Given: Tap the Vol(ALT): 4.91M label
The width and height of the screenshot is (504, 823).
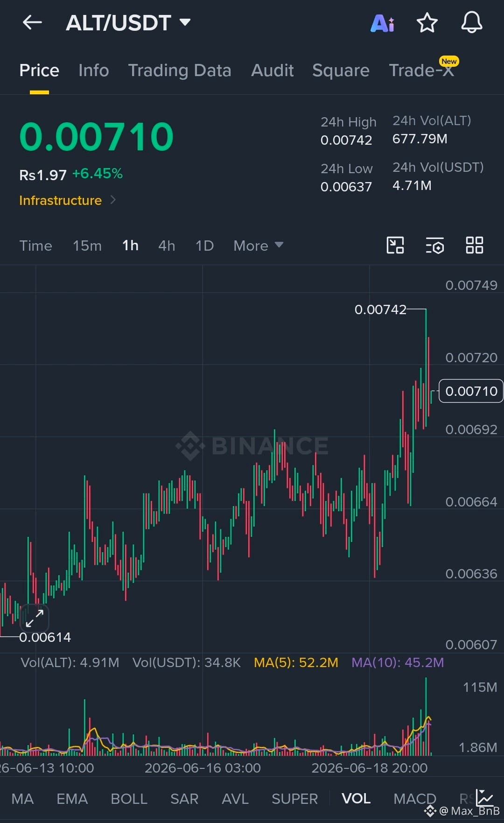Looking at the screenshot, I should click(x=70, y=662).
